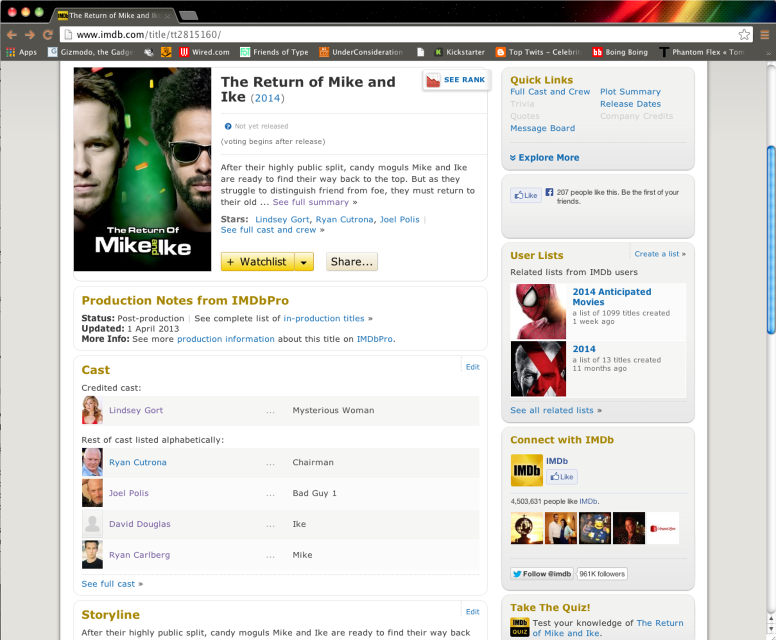This screenshot has width=776, height=640.
Task: Like the IMDb Facebook page
Action: pyautogui.click(x=562, y=477)
